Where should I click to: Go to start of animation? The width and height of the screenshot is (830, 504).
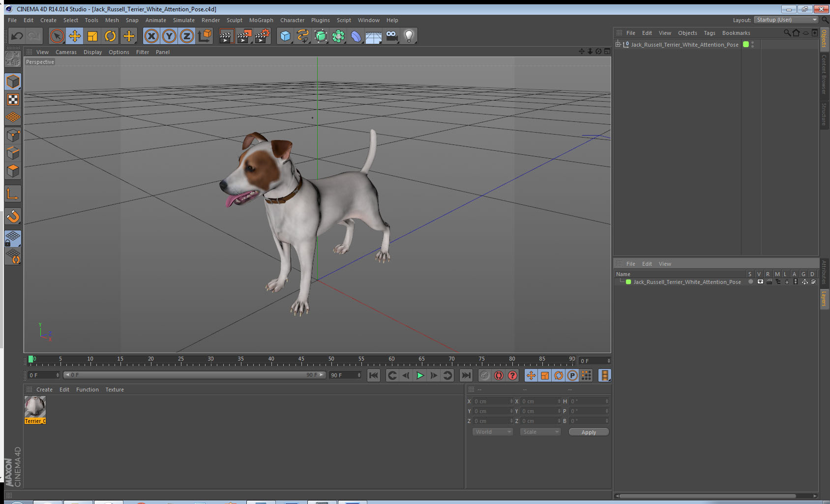[x=374, y=375]
